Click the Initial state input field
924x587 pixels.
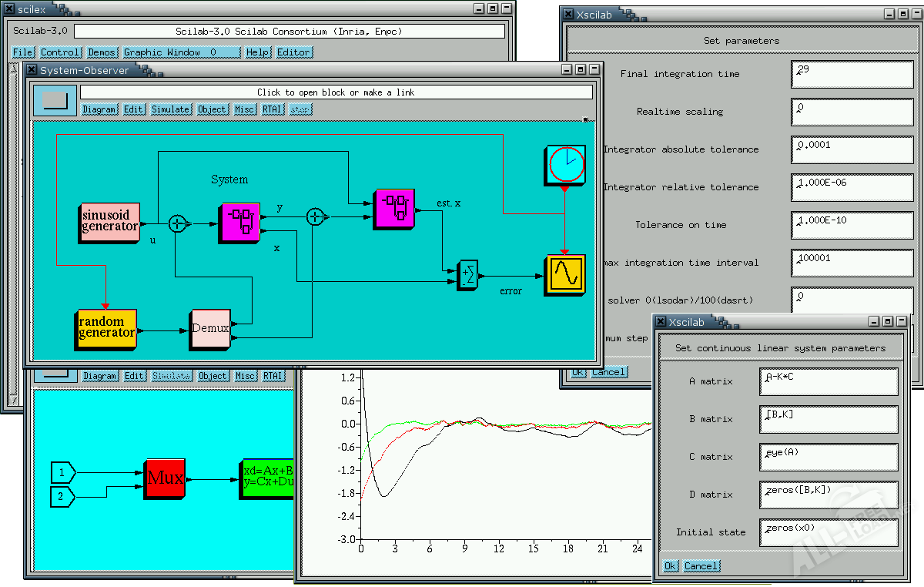(x=829, y=532)
